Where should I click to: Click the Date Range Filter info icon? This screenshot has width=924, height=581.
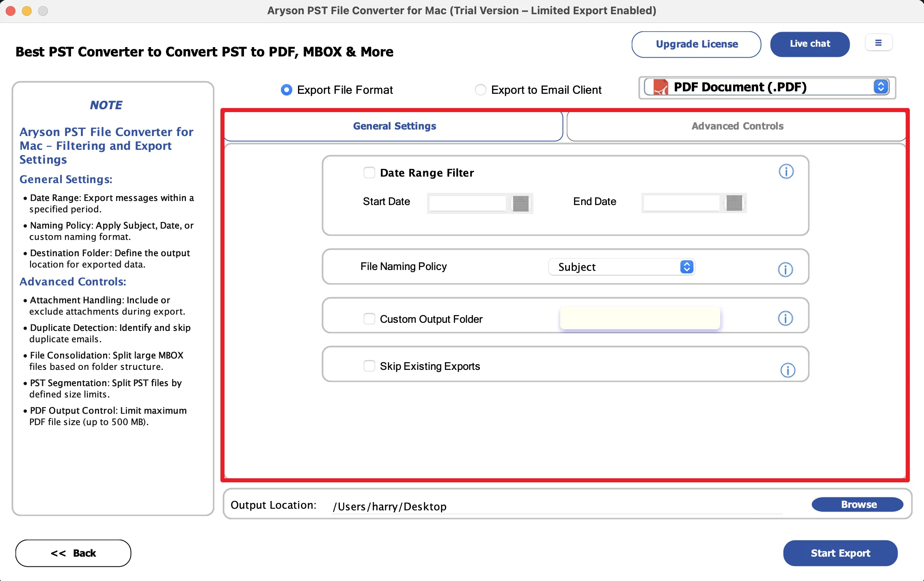(786, 172)
